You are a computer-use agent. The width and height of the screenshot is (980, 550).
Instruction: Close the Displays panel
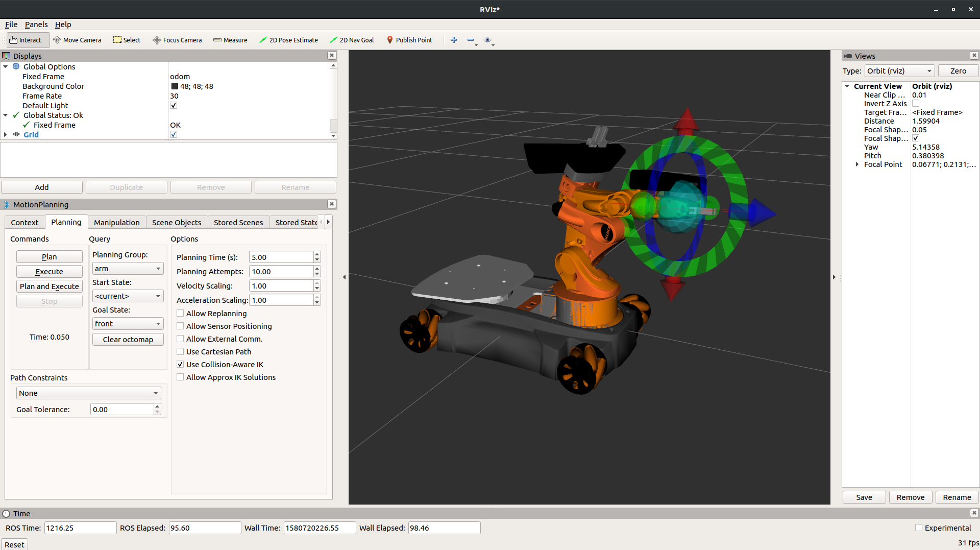[332, 55]
